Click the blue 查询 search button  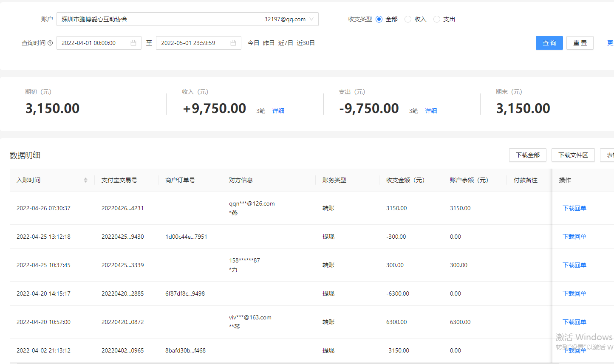click(549, 42)
